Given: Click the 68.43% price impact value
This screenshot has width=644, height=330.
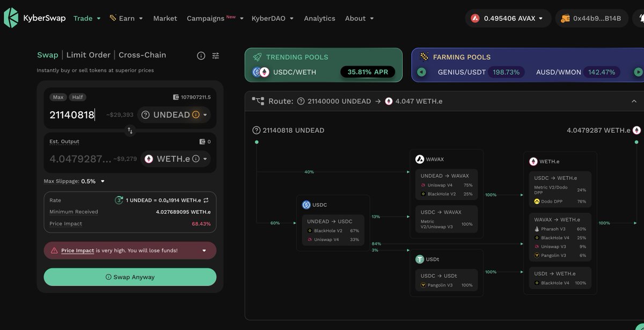Looking at the screenshot, I should tap(201, 224).
